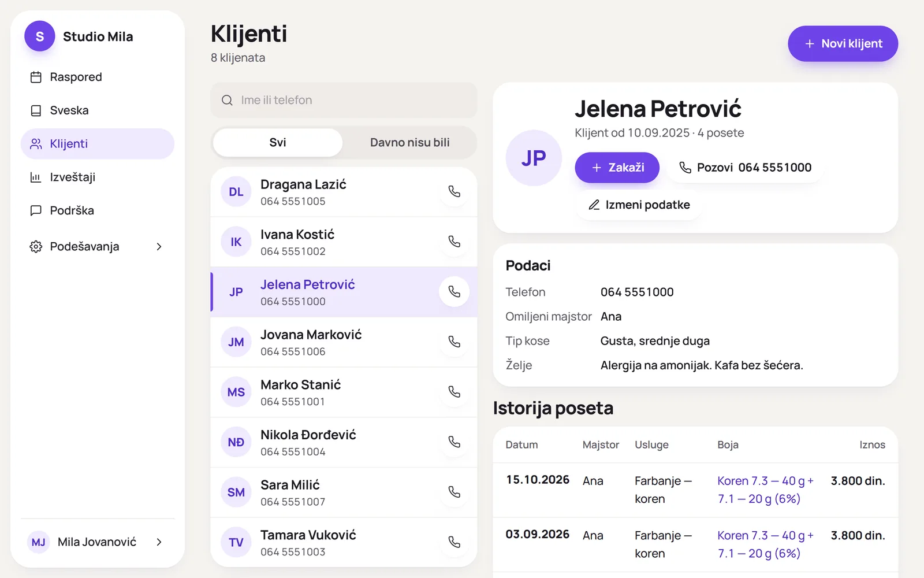
Task: Click the IK avatar of Ivana Kostić
Action: point(236,242)
